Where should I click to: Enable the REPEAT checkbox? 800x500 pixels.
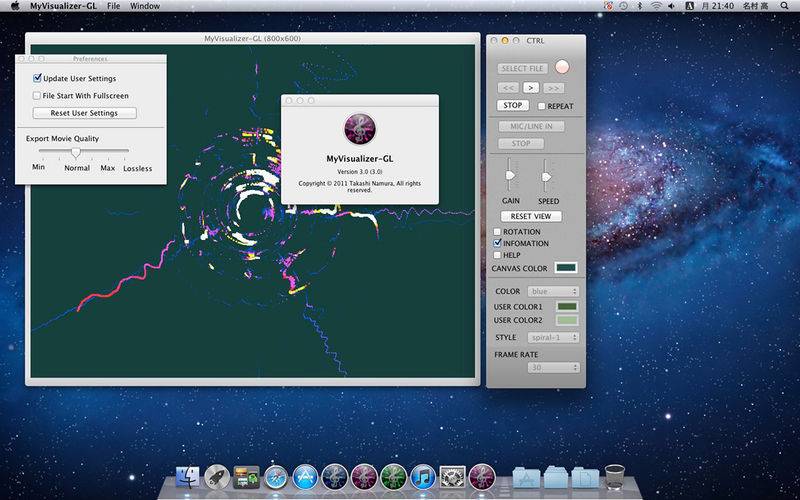[541, 106]
